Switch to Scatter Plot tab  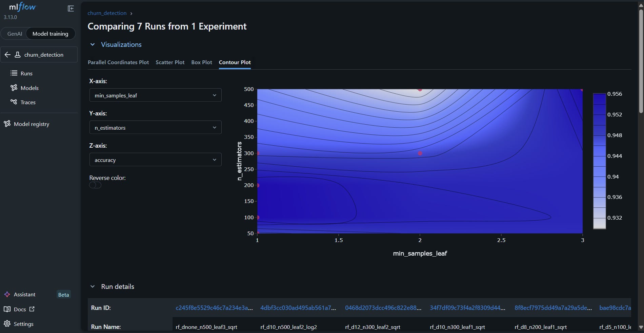tap(170, 62)
